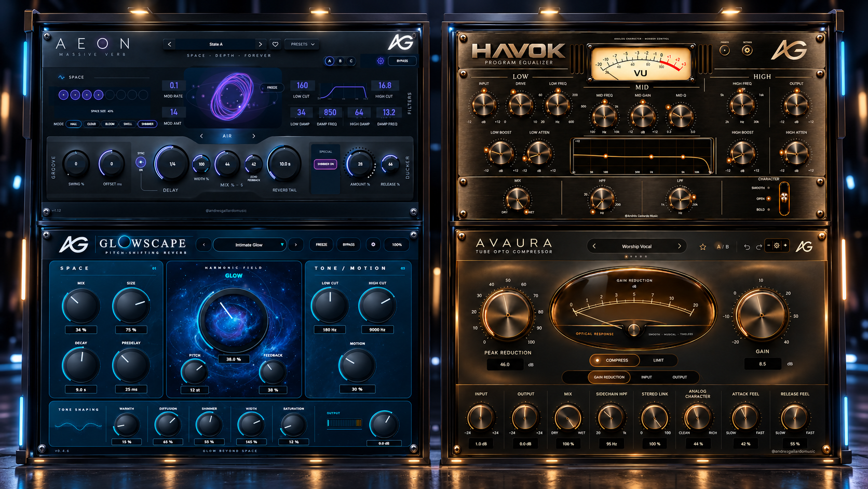The image size is (868, 489).
Task: Click Avaura previous preset arrow
Action: click(594, 246)
